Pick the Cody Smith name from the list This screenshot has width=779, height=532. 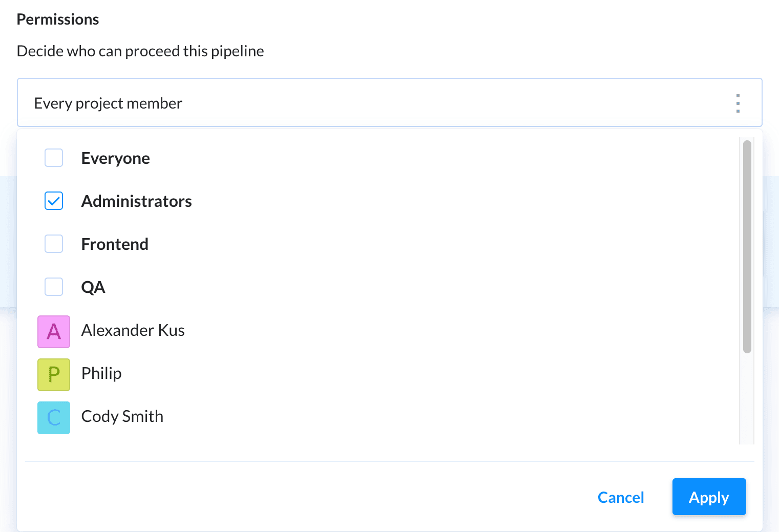[x=122, y=416]
